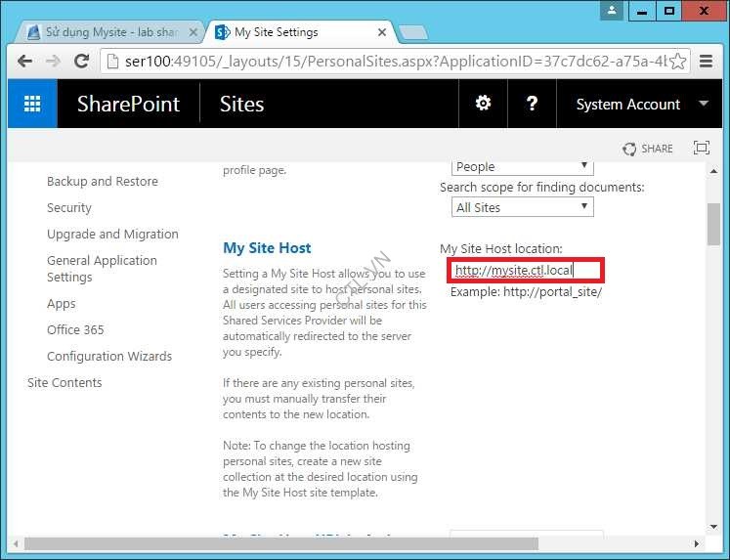
Task: Click the My Site Host location field
Action: 526,270
